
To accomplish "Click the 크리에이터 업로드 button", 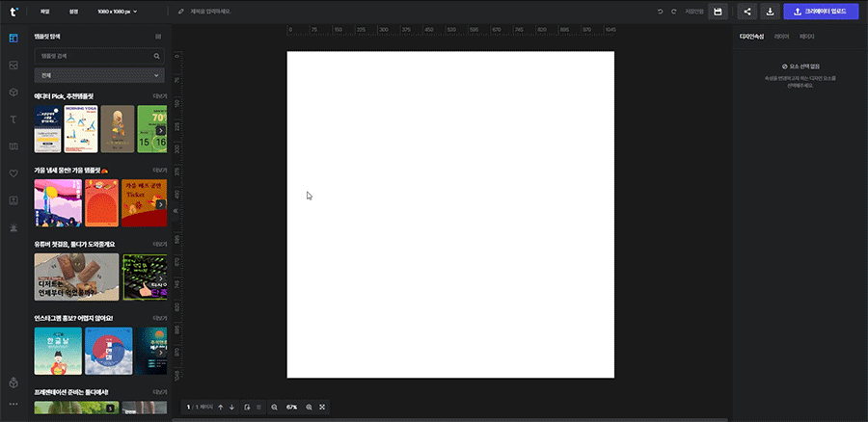I will pyautogui.click(x=820, y=12).
